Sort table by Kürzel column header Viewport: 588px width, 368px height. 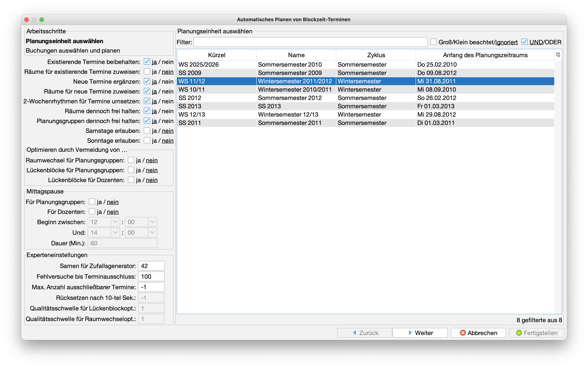216,55
